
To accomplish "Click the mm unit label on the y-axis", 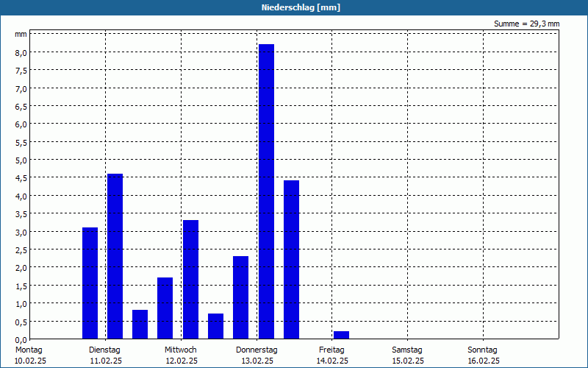I will (21, 35).
